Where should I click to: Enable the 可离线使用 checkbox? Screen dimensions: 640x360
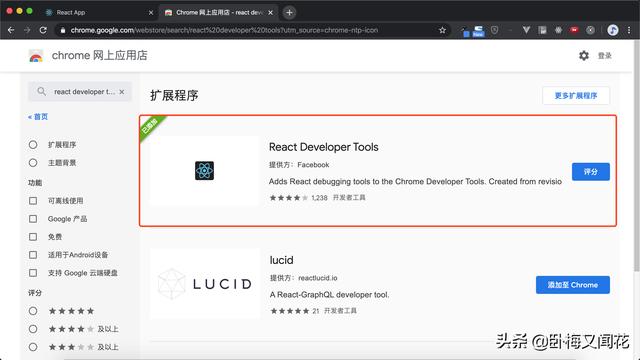coord(33,201)
